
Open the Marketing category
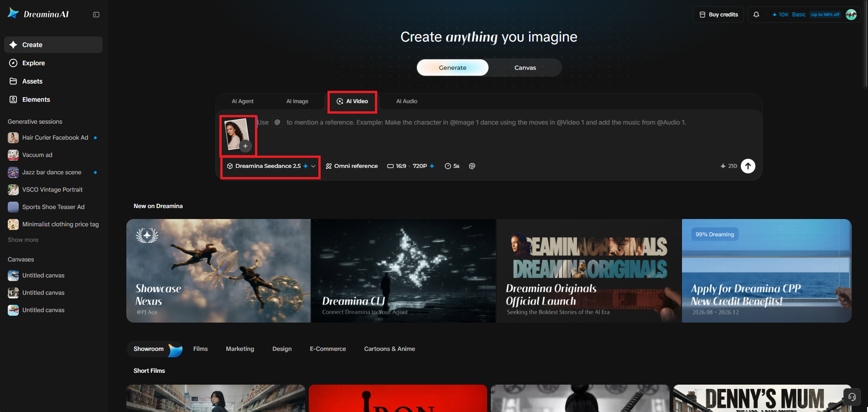240,349
